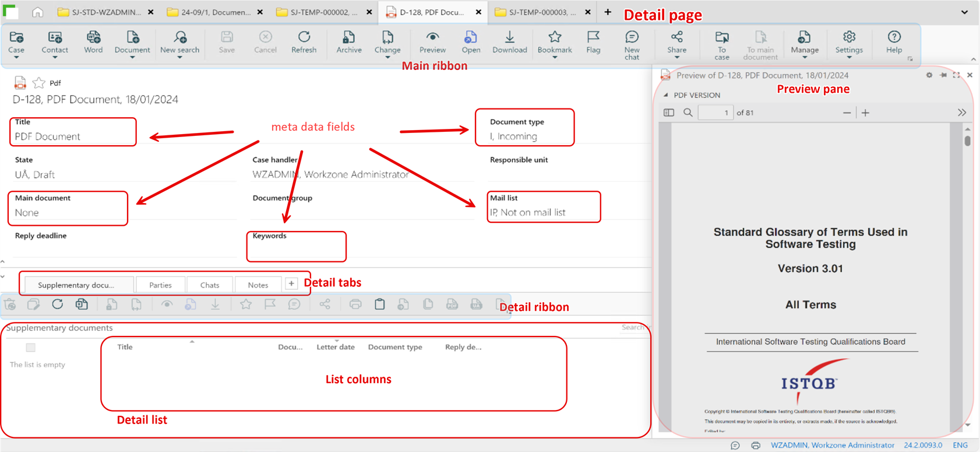Flag the document with Flag icon
Screen dimensions: 980x452
(593, 42)
